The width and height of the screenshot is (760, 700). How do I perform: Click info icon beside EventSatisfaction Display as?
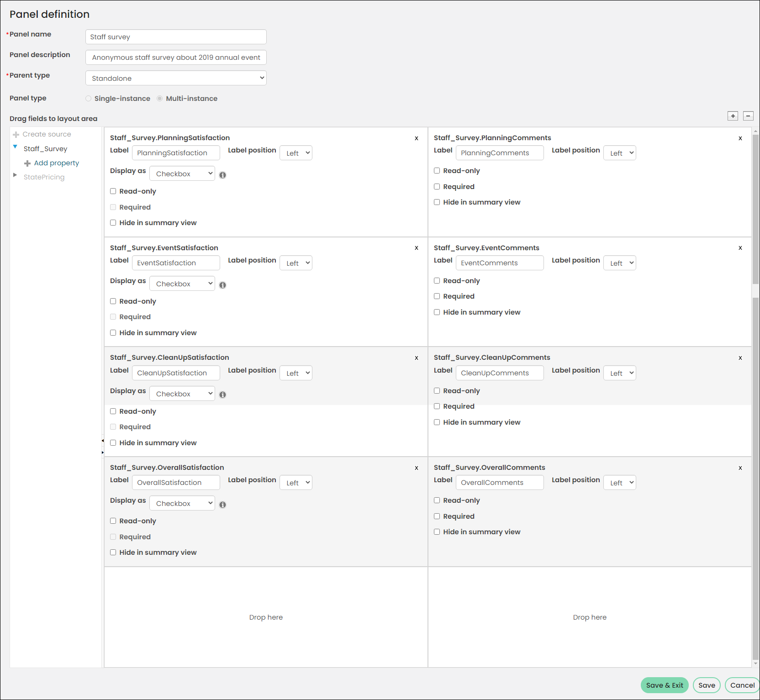tap(222, 285)
